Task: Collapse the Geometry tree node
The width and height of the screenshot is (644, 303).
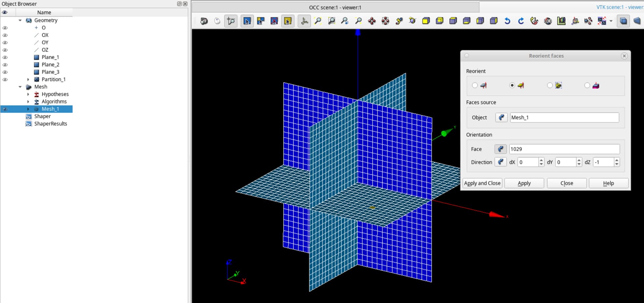Action: click(20, 20)
